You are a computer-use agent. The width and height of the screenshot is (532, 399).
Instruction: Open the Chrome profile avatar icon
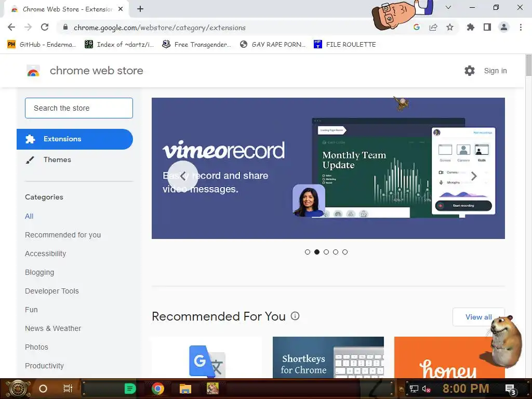(504, 27)
